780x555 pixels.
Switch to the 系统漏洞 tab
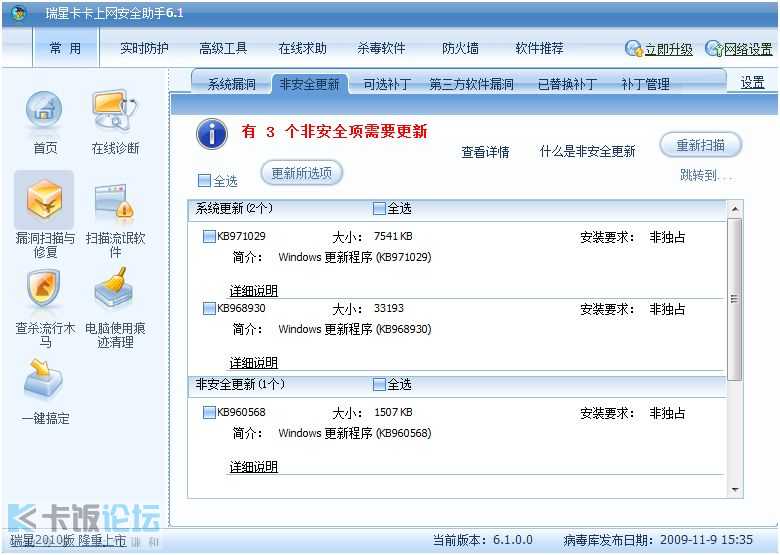[x=232, y=84]
